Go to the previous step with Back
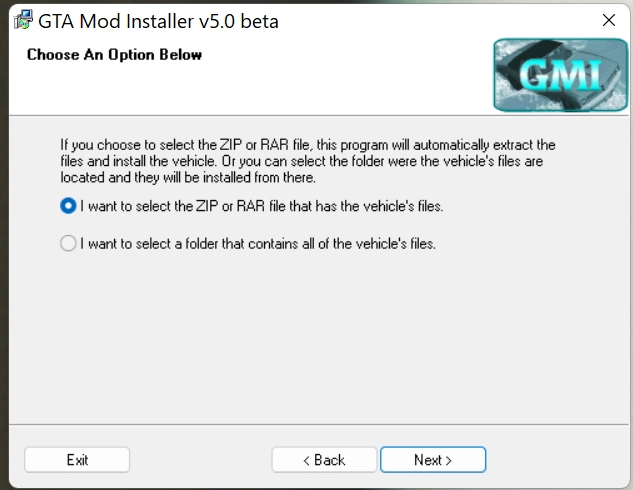 324,460
